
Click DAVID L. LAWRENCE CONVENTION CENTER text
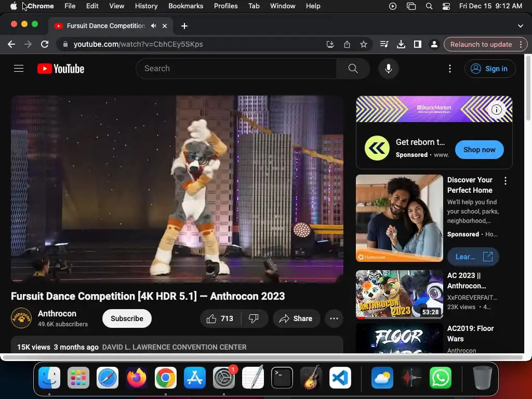coord(175,347)
